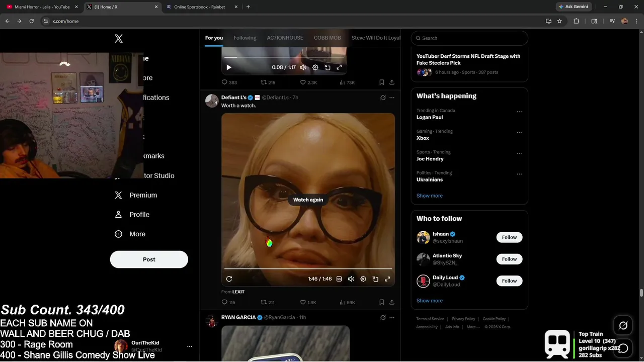
Task: Repost Defiant L's post with 211 reposts
Action: point(267,302)
